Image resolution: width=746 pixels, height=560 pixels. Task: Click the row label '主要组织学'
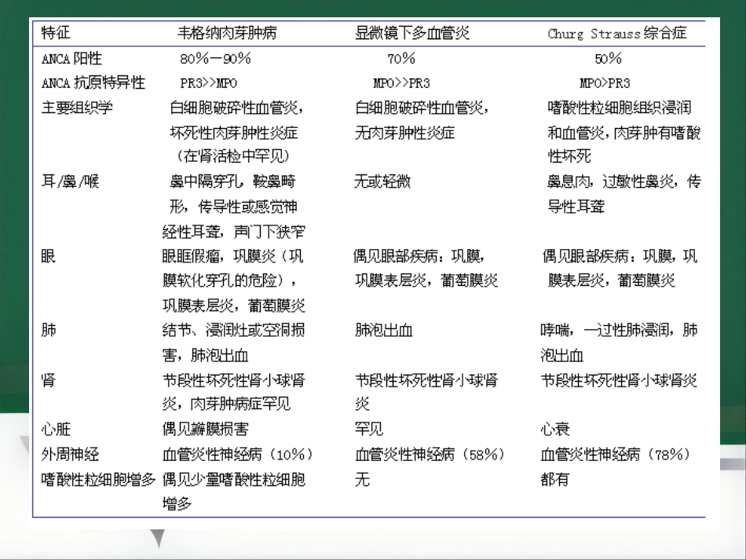(77, 108)
